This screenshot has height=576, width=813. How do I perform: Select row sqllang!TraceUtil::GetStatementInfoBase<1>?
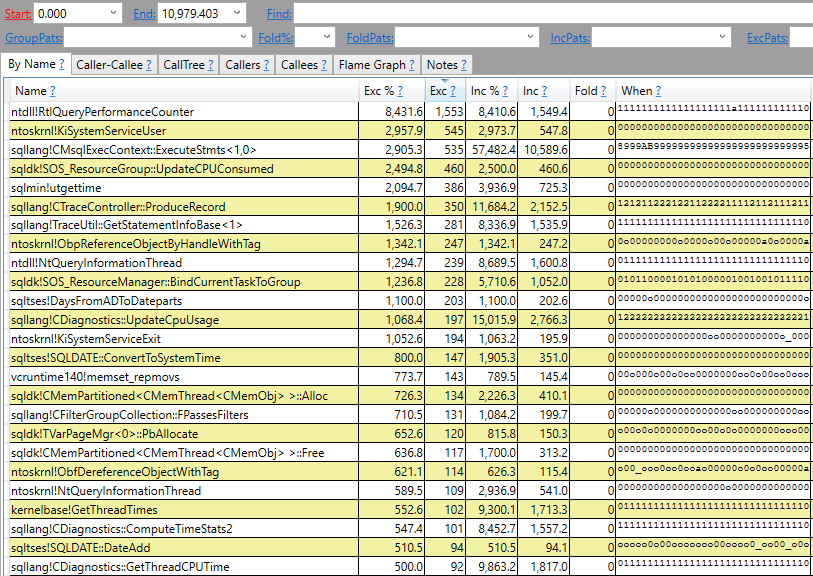point(410,225)
